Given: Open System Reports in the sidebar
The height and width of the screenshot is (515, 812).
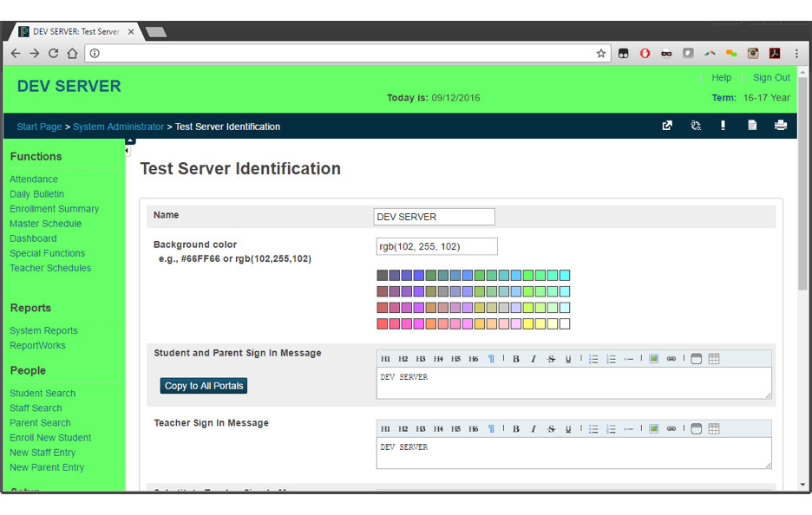Looking at the screenshot, I should [43, 330].
